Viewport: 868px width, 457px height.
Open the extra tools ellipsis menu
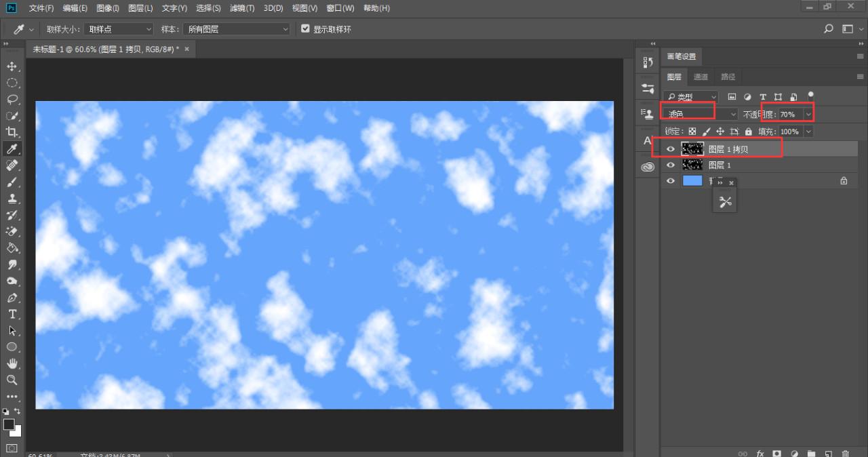coord(12,397)
